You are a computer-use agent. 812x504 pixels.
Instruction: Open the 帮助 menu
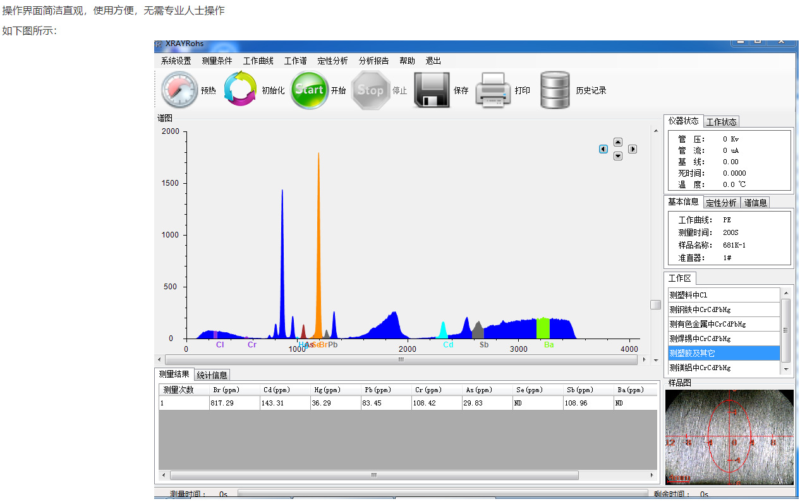(x=408, y=61)
